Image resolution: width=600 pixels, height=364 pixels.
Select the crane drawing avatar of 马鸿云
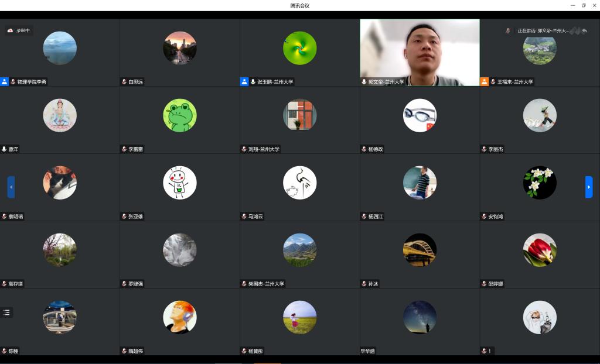(299, 183)
